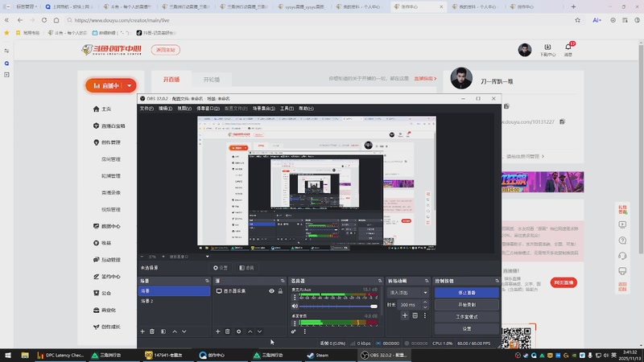Open OBS 文件(F) menu

click(x=147, y=109)
